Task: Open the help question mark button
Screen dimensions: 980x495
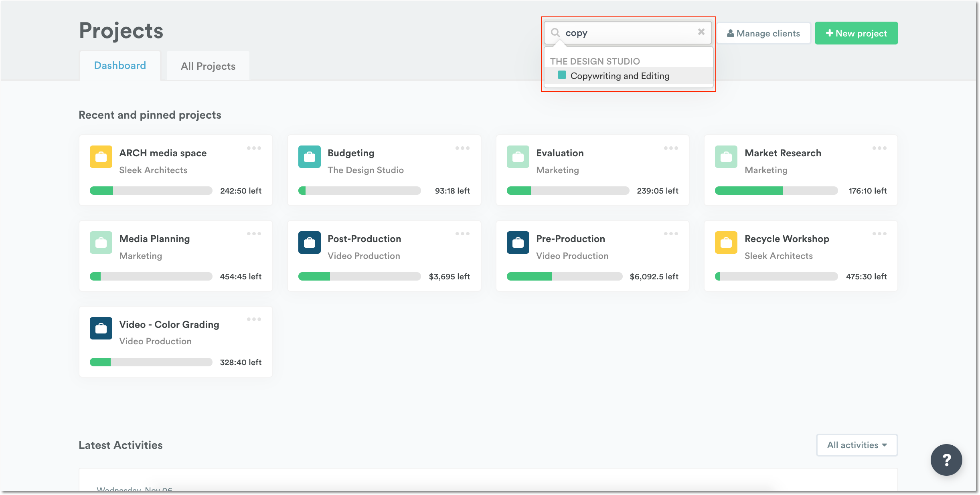Action: 946,460
